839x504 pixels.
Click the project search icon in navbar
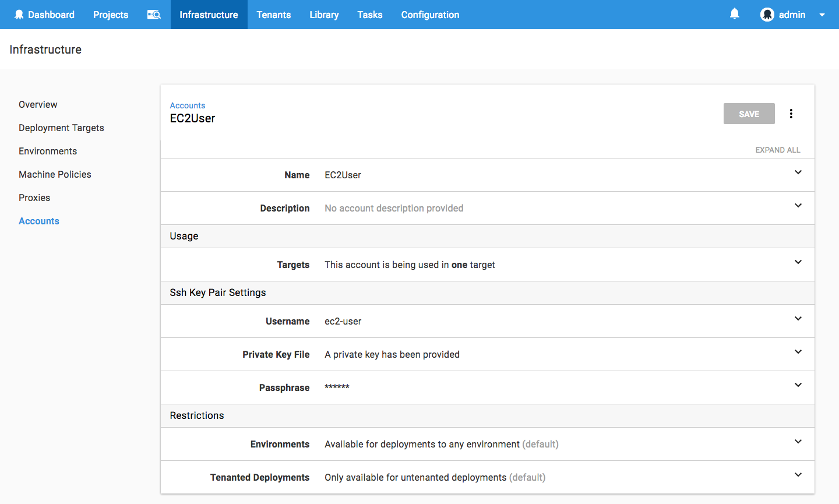(x=154, y=15)
